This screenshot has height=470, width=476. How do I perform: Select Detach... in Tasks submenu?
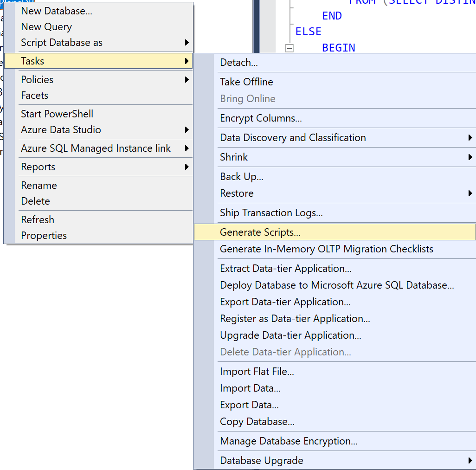(x=335, y=63)
